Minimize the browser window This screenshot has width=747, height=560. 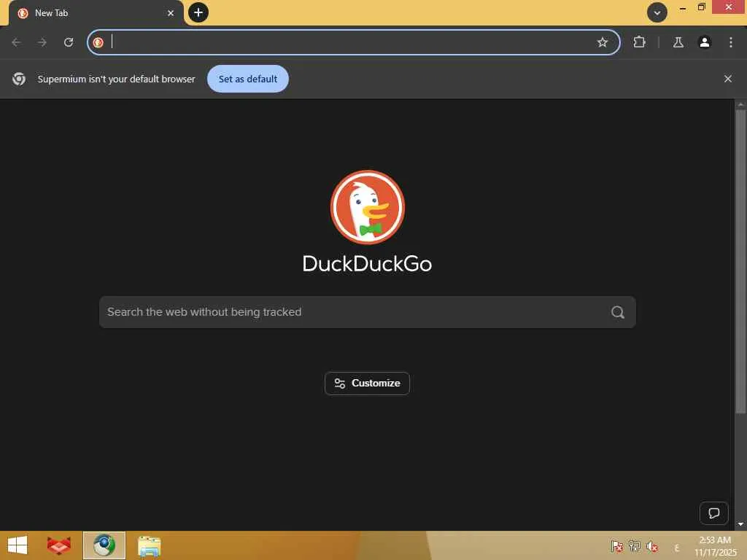[682, 8]
